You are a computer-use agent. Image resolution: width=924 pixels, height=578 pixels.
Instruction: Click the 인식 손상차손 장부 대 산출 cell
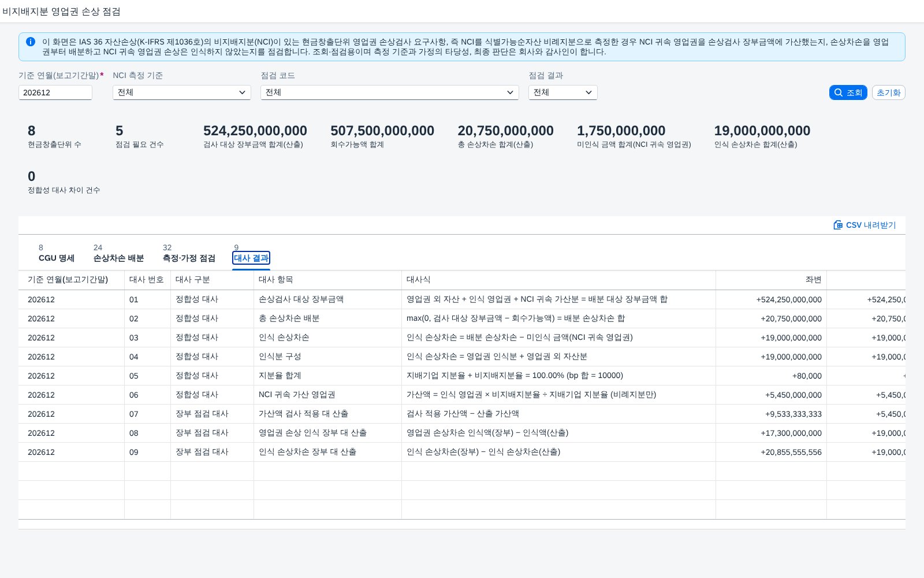[327, 452]
